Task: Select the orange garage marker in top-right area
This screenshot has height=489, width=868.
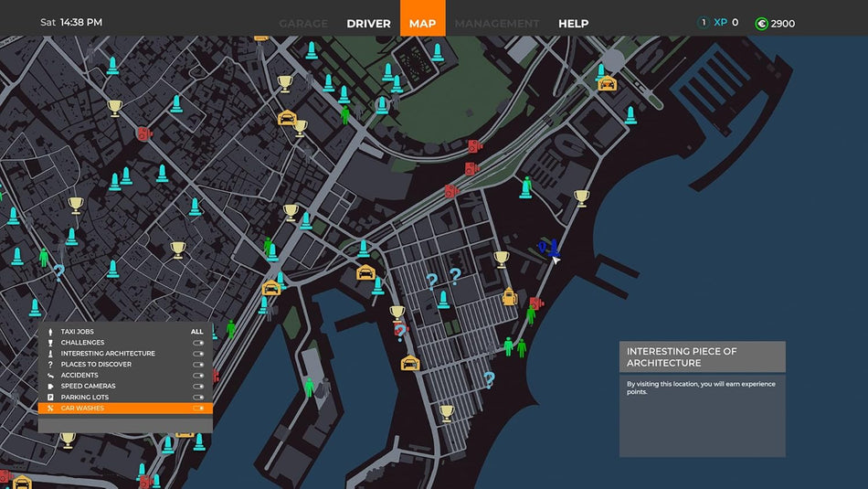Action: click(607, 84)
